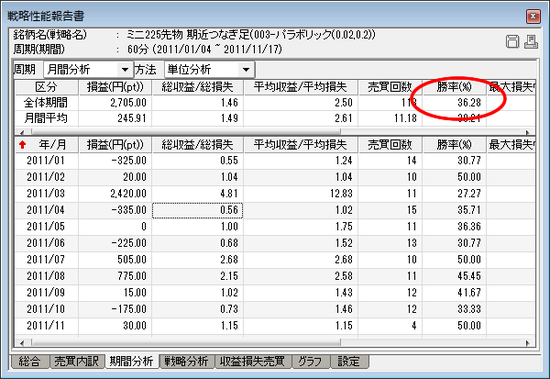This screenshot has height=379, width=550.
Task: Click the 12.83 average ratio cell
Action: pos(301,194)
